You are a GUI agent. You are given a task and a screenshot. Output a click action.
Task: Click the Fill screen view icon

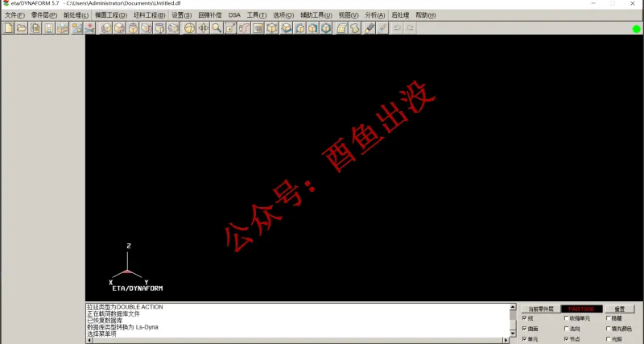pos(258,28)
